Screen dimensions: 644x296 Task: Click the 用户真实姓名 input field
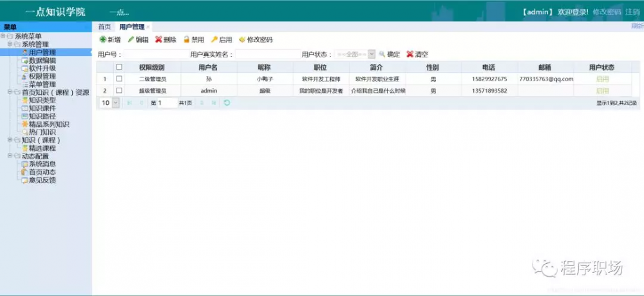click(268, 54)
